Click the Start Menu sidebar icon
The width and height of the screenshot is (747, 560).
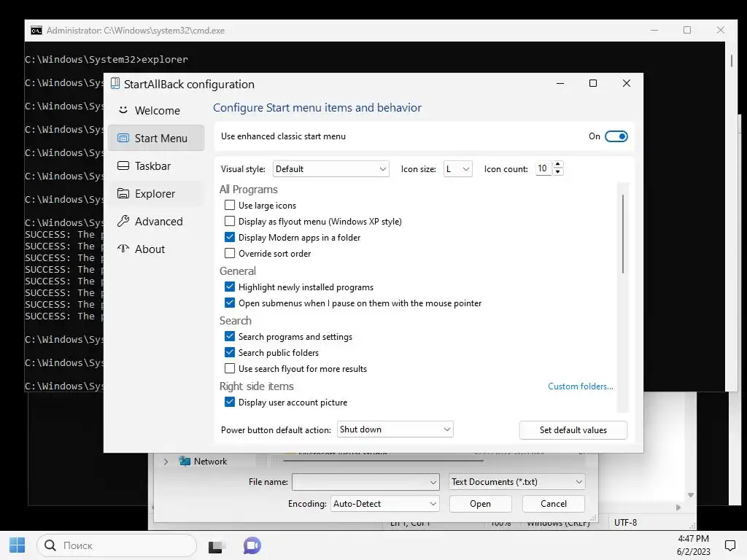coord(123,138)
